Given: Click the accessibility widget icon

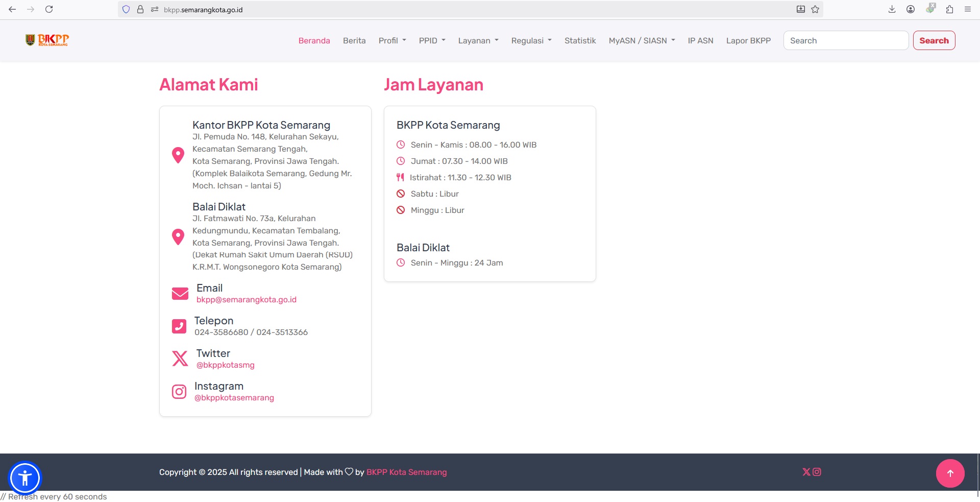Looking at the screenshot, I should [24, 478].
